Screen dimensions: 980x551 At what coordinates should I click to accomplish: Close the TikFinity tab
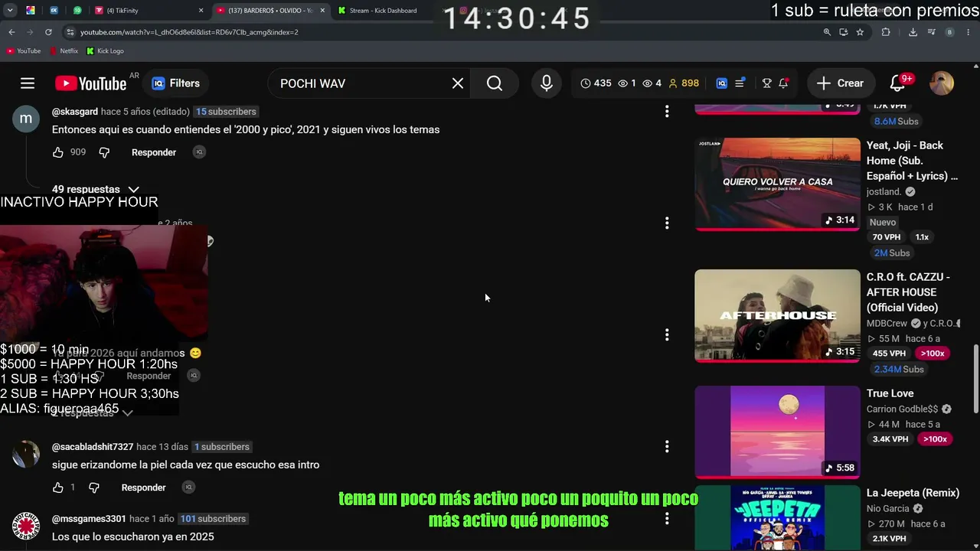coord(201,11)
